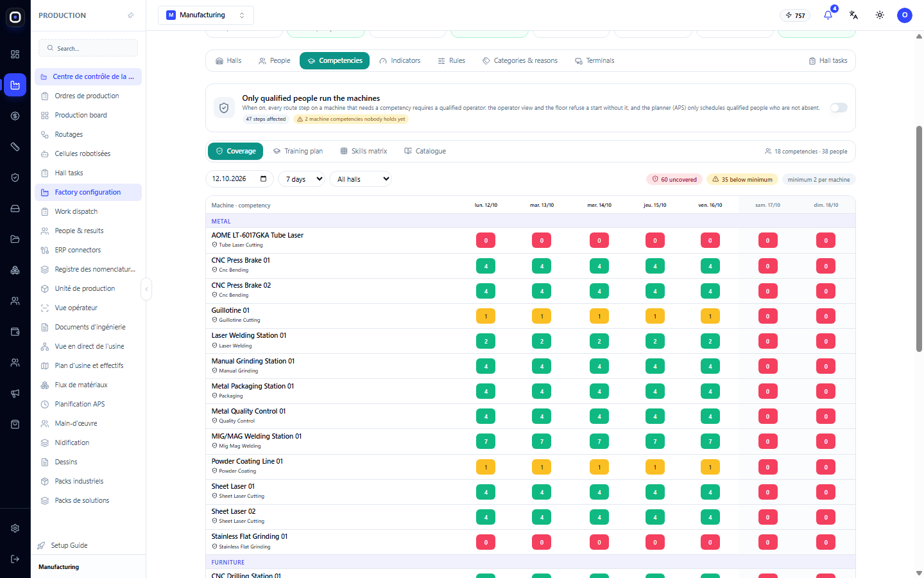924x578 pixels.
Task: Click the megaphone icon in left rail
Action: click(15, 394)
